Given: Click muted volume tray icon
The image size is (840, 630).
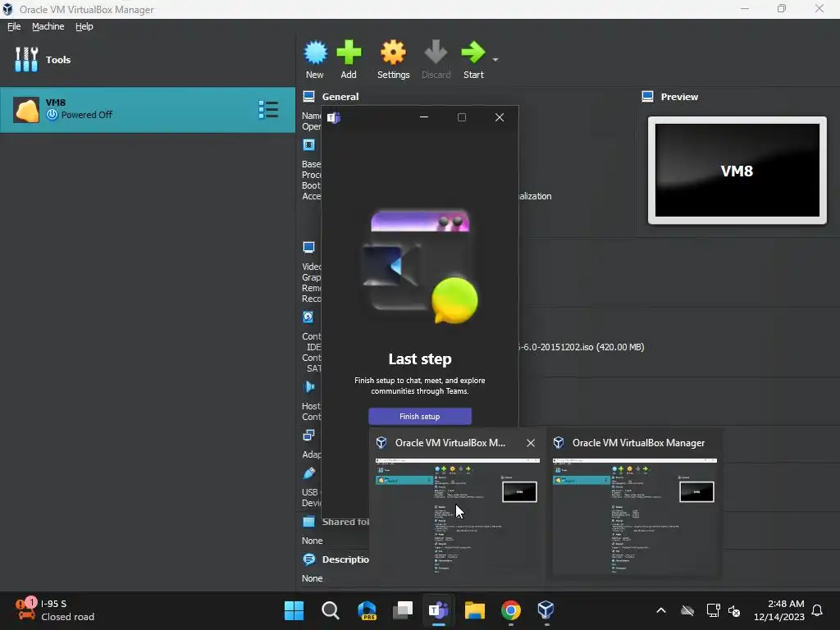Looking at the screenshot, I should pyautogui.click(x=734, y=610).
